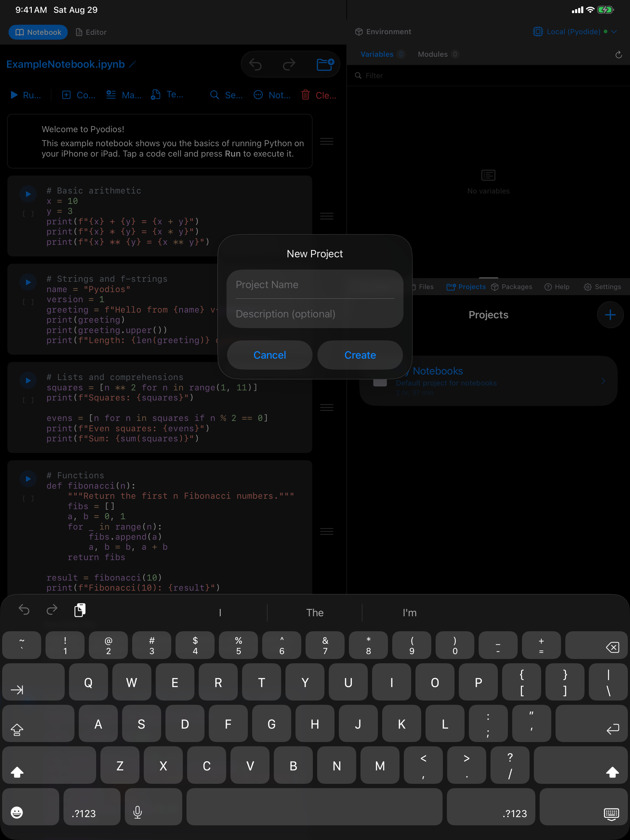Tap the left Shift key
This screenshot has height=840, width=630.
coord(49,765)
